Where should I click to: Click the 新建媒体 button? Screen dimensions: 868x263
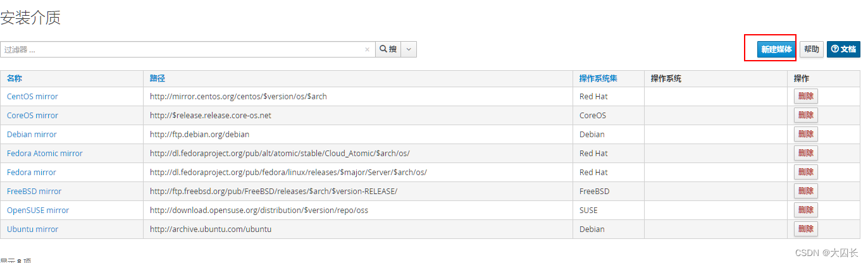click(x=776, y=49)
